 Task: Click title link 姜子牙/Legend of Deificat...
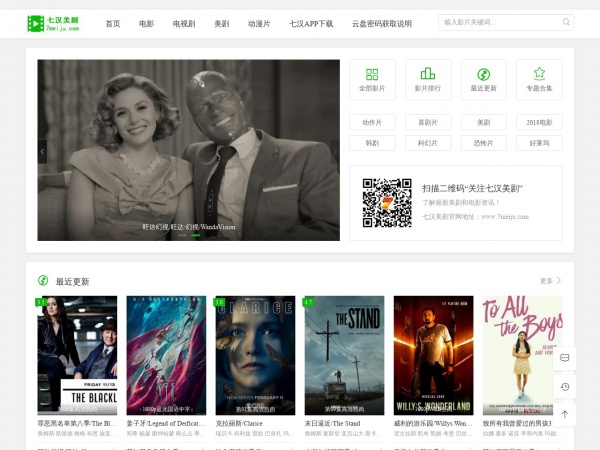pyautogui.click(x=166, y=424)
